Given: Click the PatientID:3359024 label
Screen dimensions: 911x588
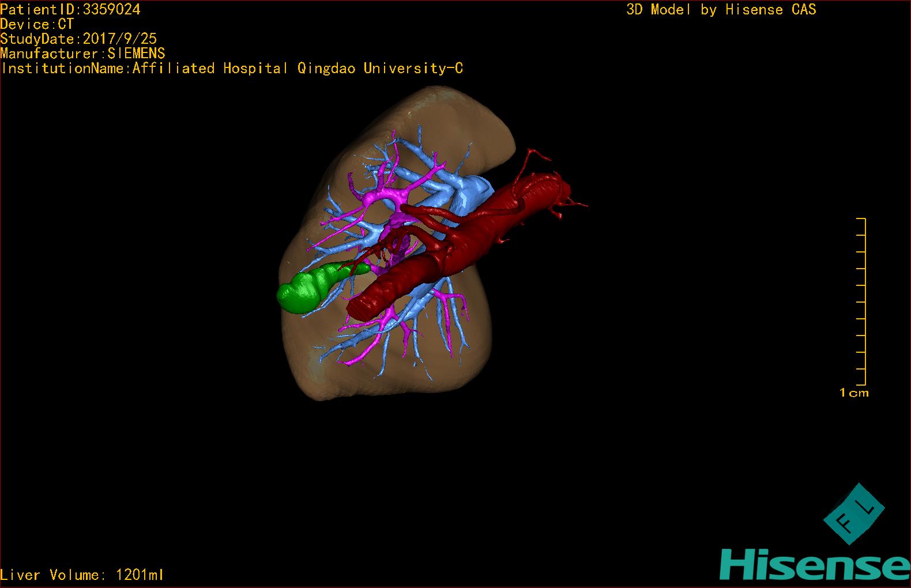Looking at the screenshot, I should pos(70,9).
